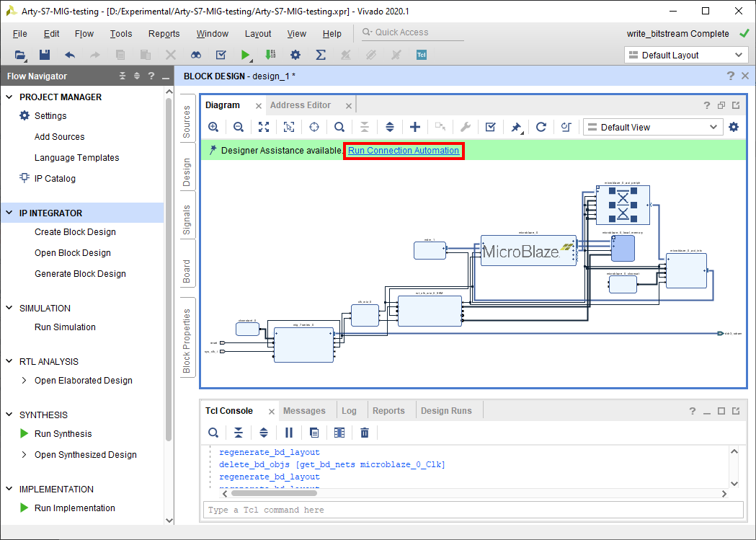Image resolution: width=756 pixels, height=540 pixels.
Task: Click the Tcl command input field
Action: pyautogui.click(x=473, y=510)
